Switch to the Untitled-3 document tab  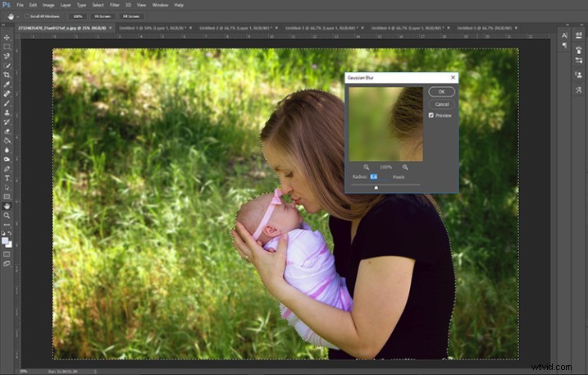321,28
